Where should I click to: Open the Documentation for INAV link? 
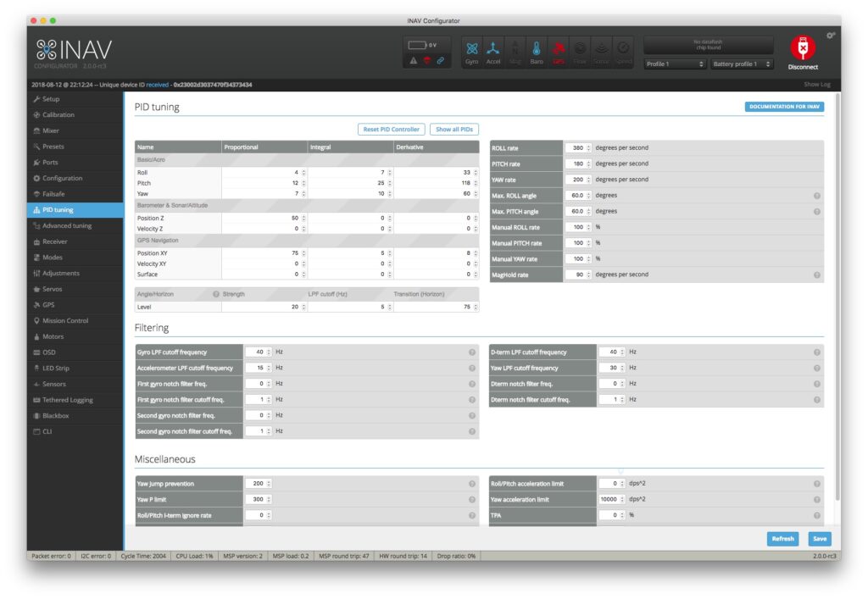click(785, 107)
